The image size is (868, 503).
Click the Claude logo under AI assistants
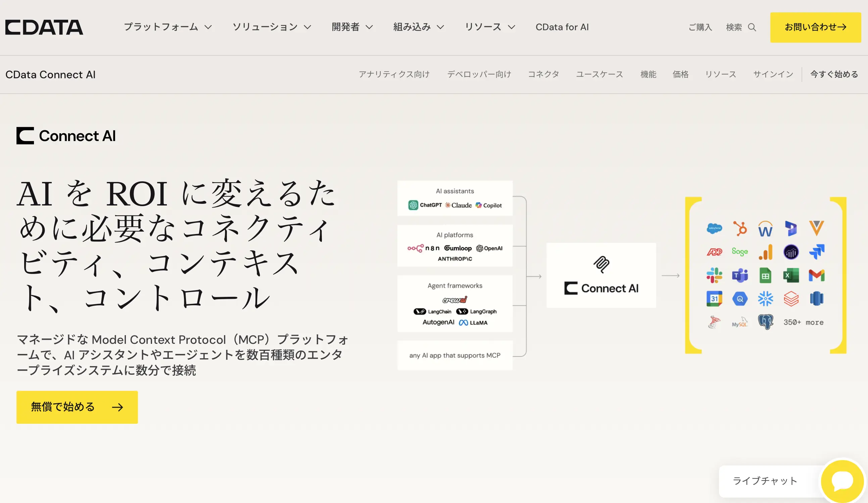coord(459,205)
